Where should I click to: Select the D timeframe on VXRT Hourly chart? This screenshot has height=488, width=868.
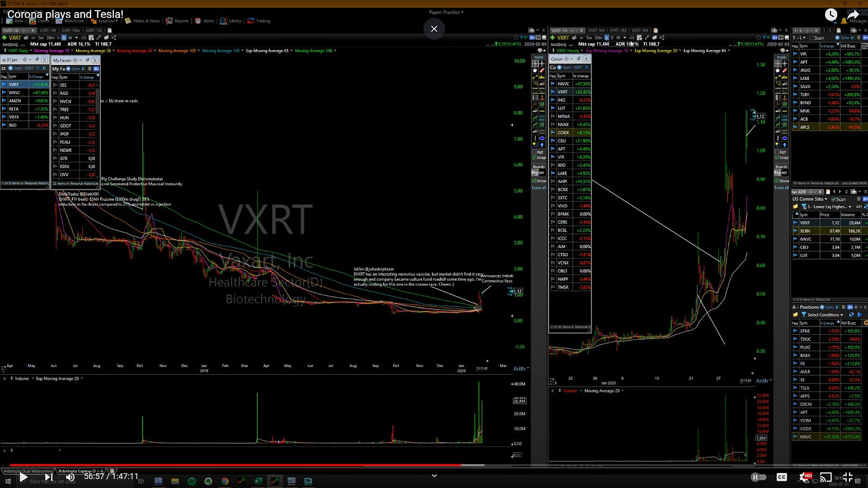point(612,38)
